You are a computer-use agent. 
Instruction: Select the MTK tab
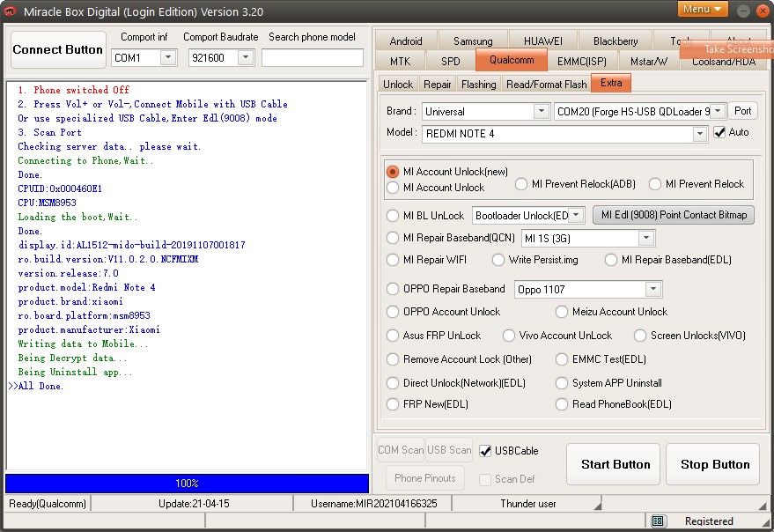(400, 62)
